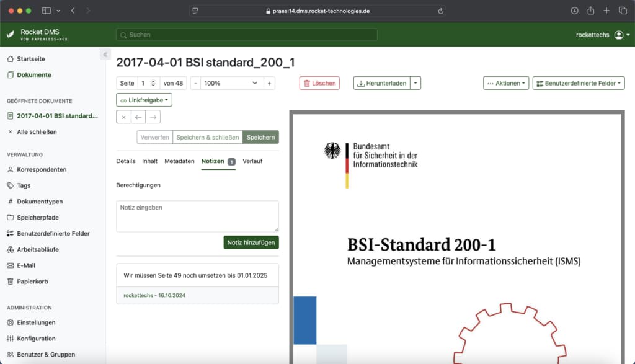The height and width of the screenshot is (364, 635).
Task: Click the document title 2017-04-01 BSI standard_200_1
Action: [206, 63]
